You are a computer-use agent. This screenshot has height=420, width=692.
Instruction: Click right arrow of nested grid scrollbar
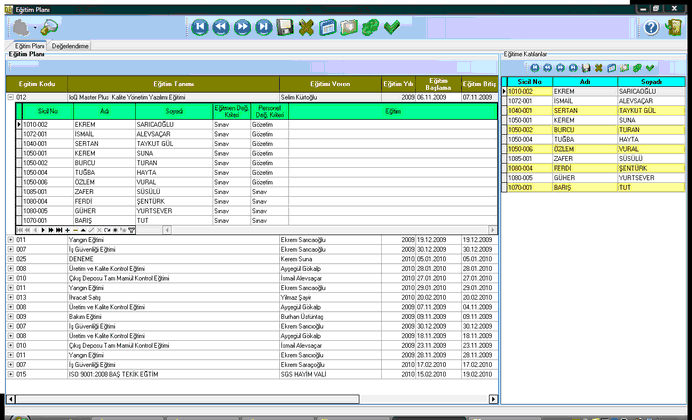(x=493, y=230)
